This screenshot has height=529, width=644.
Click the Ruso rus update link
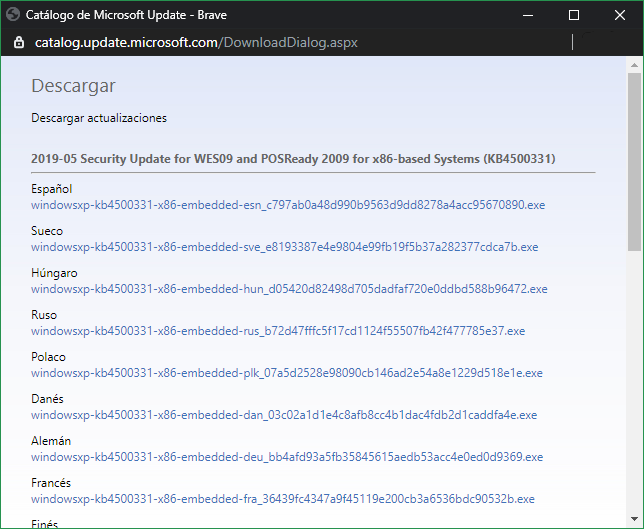(x=278, y=331)
